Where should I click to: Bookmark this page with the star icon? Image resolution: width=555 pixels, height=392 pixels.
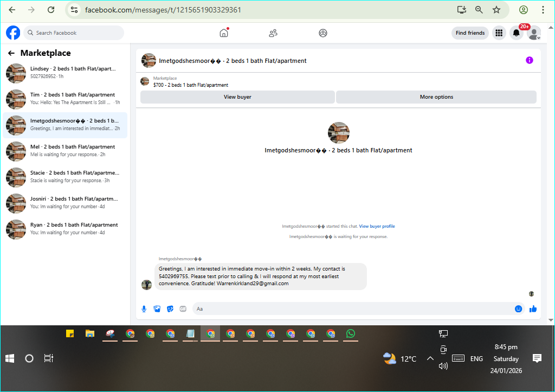click(x=496, y=10)
